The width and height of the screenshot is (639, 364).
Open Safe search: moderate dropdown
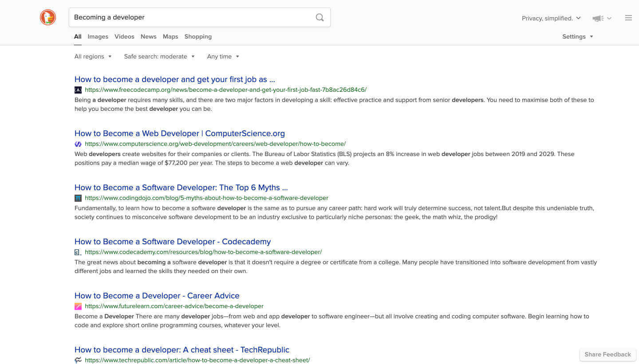click(x=159, y=56)
